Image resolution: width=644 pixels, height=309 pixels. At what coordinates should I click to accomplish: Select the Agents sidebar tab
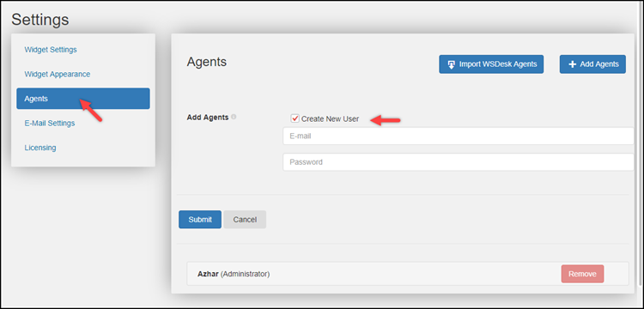coord(83,99)
